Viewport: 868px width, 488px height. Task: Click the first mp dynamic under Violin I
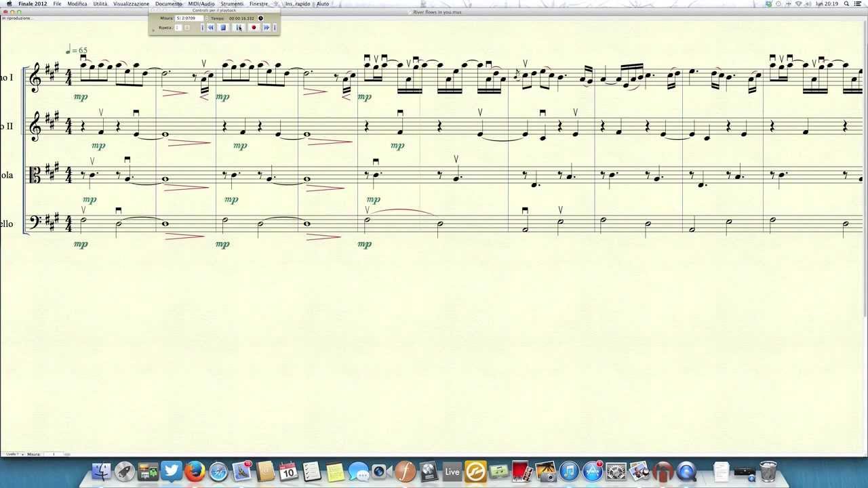81,97
